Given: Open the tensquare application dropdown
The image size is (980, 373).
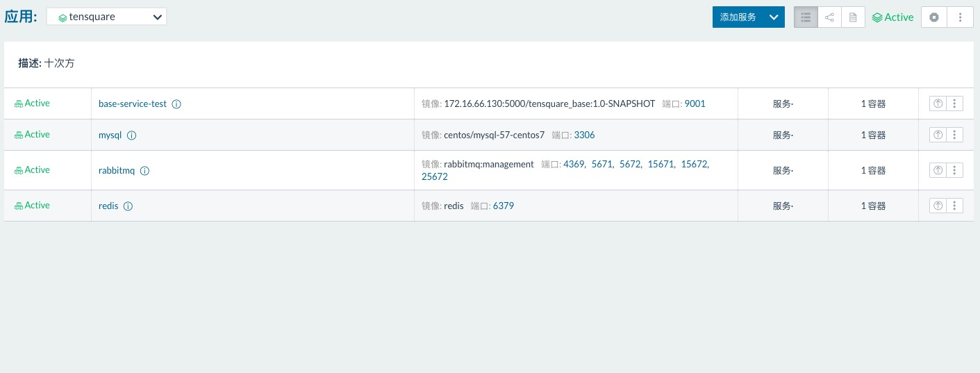Looking at the screenshot, I should [x=106, y=17].
